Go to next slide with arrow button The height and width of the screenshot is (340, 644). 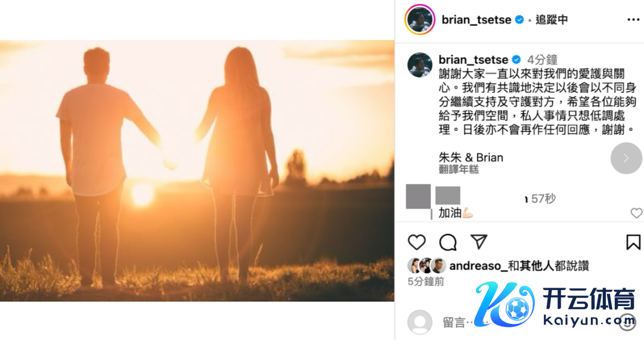[626, 158]
